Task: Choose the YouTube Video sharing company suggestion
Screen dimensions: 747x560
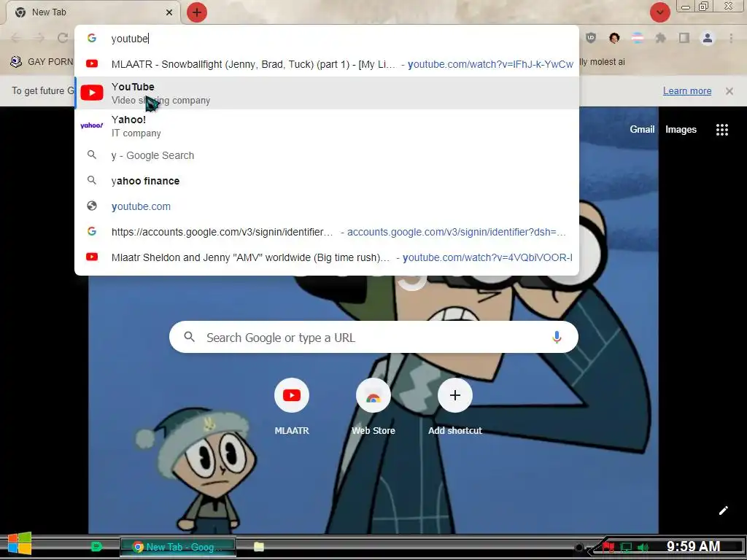Action: point(327,93)
